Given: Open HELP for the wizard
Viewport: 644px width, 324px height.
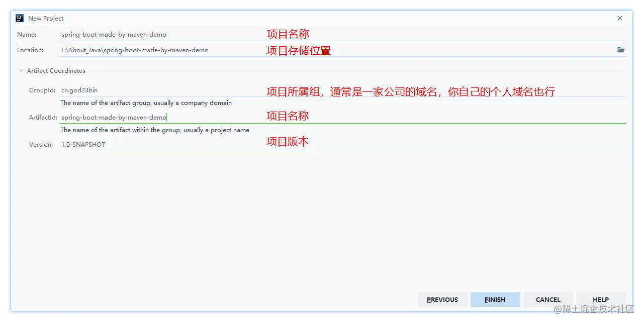Looking at the screenshot, I should pos(601,300).
